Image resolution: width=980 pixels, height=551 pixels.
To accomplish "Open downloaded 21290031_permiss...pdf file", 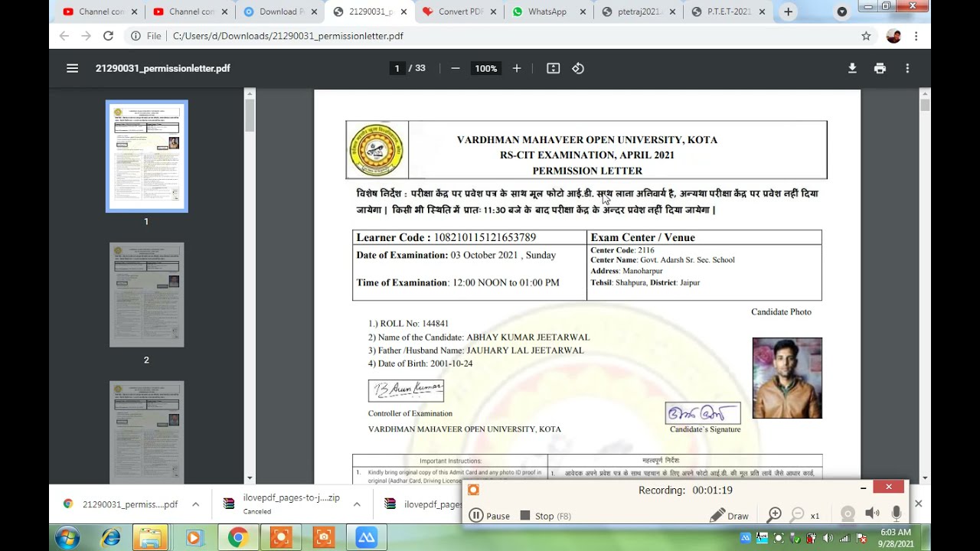I will [x=121, y=504].
